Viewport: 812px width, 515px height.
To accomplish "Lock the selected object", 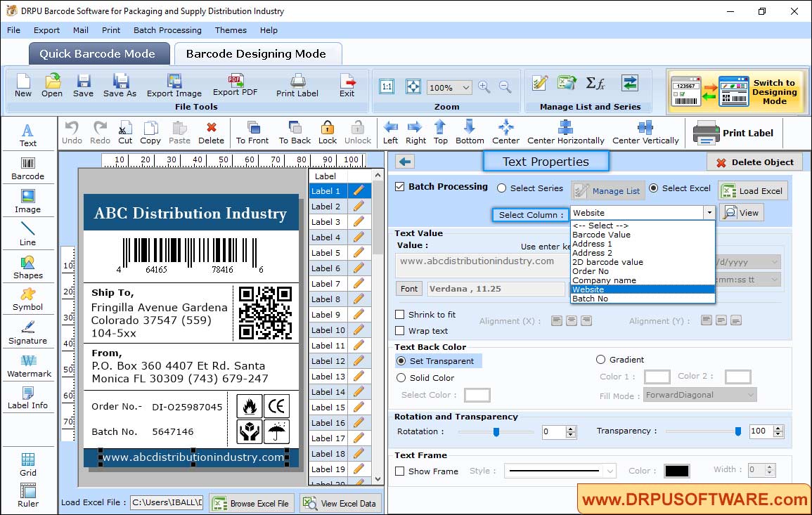I will tap(328, 133).
